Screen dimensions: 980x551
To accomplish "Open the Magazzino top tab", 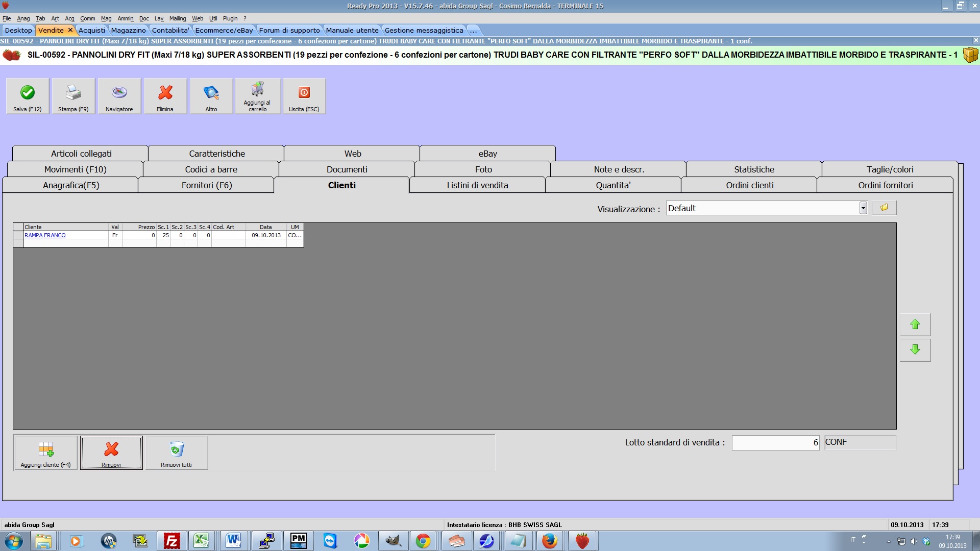I will pyautogui.click(x=128, y=30).
